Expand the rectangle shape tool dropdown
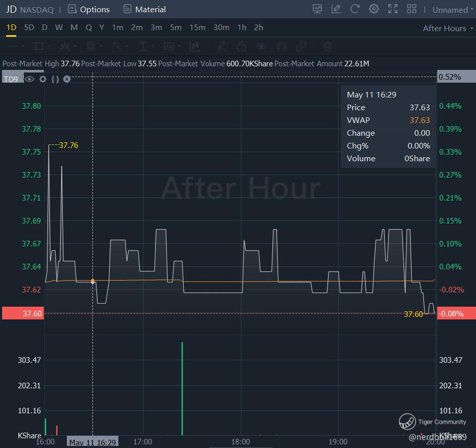This screenshot has height=448, width=476. tap(49, 46)
